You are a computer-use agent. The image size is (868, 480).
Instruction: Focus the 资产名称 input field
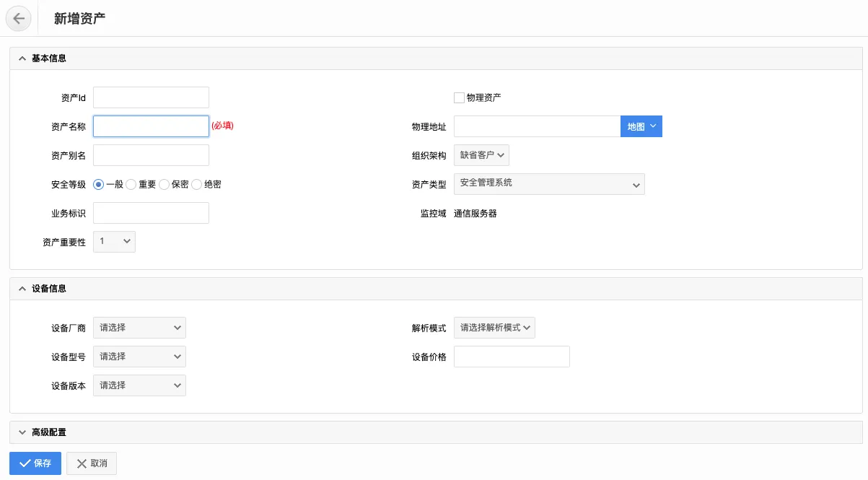click(x=151, y=126)
